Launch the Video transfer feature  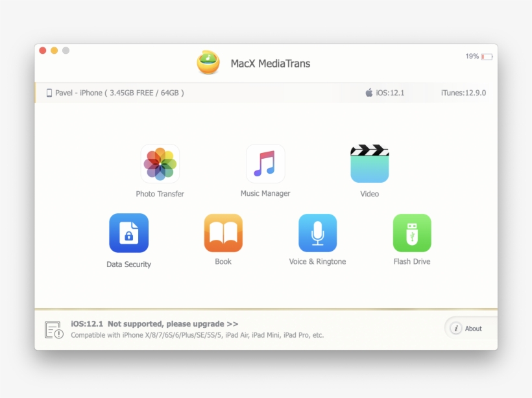point(369,163)
